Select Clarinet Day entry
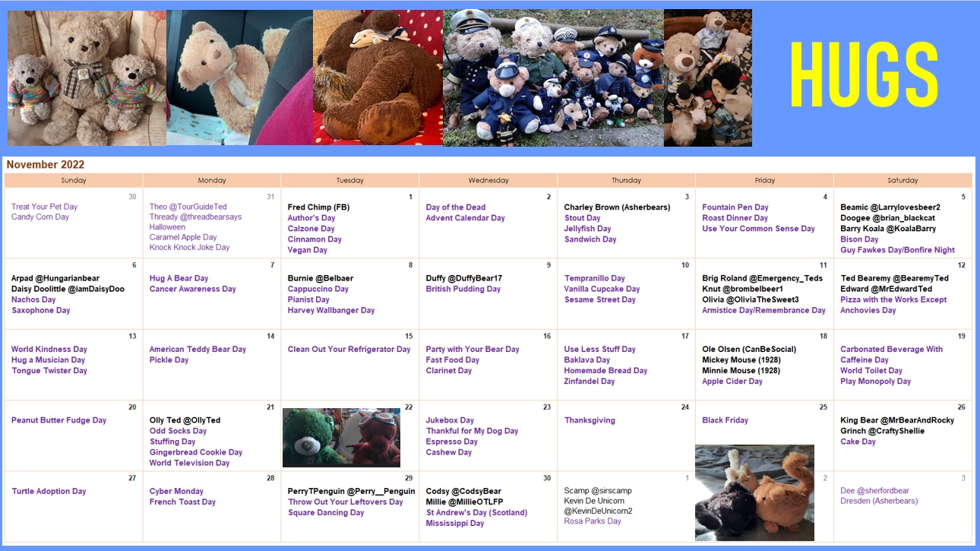This screenshot has width=980, height=551. [448, 371]
